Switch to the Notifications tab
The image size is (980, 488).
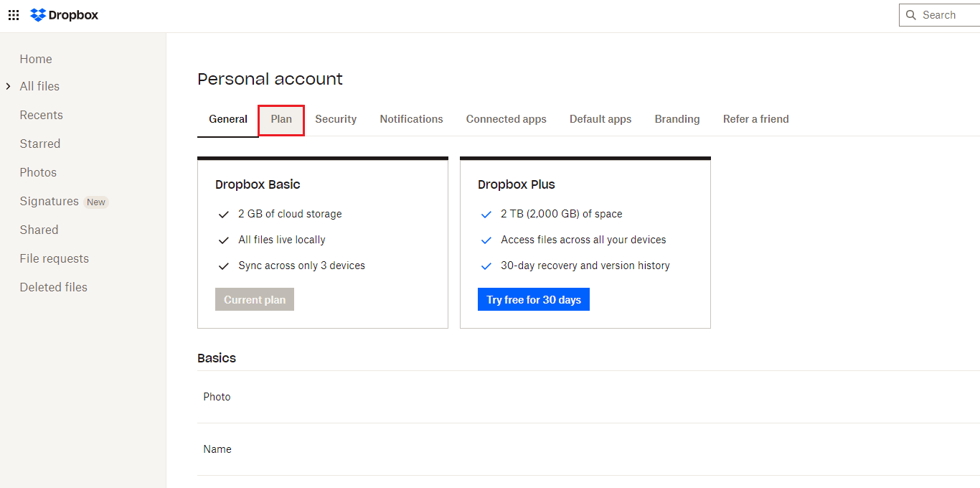coord(412,119)
